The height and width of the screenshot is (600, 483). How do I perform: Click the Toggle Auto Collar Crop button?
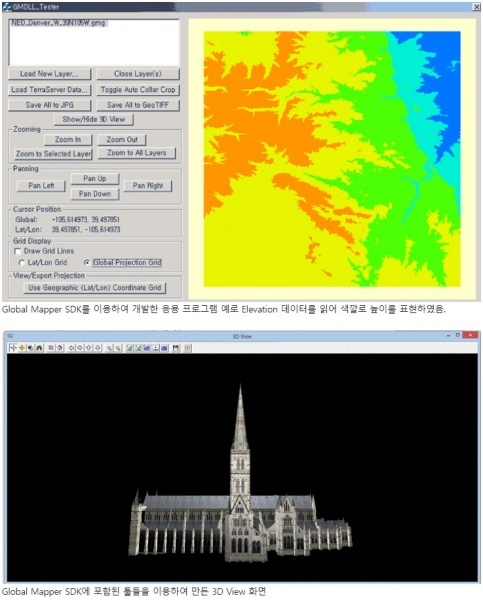point(138,90)
